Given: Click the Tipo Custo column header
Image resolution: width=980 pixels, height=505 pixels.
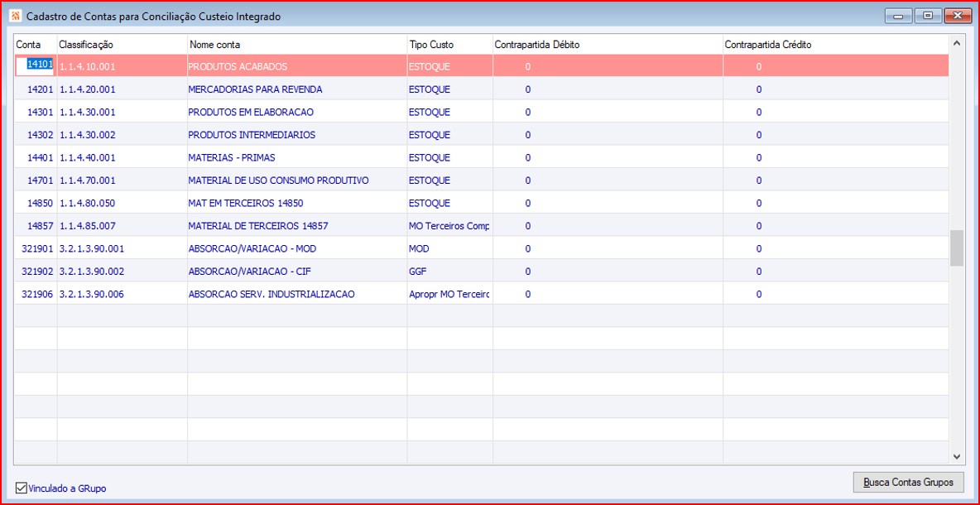Looking at the screenshot, I should coord(450,45).
